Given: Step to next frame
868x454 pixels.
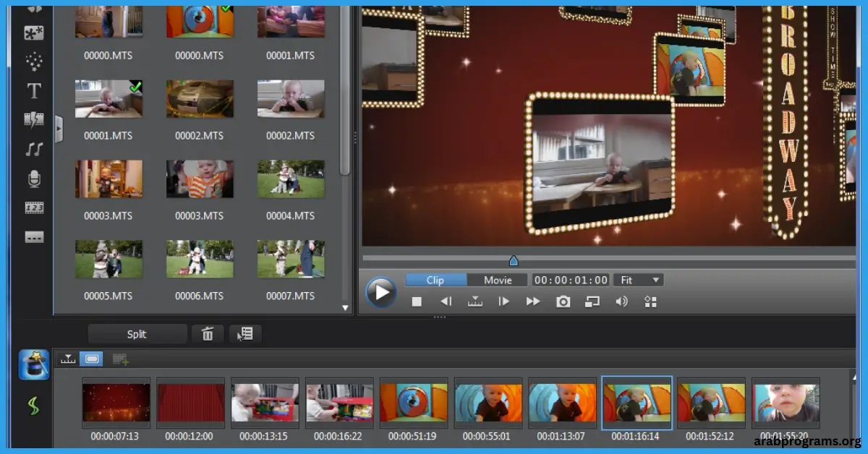Looking at the screenshot, I should tap(504, 301).
